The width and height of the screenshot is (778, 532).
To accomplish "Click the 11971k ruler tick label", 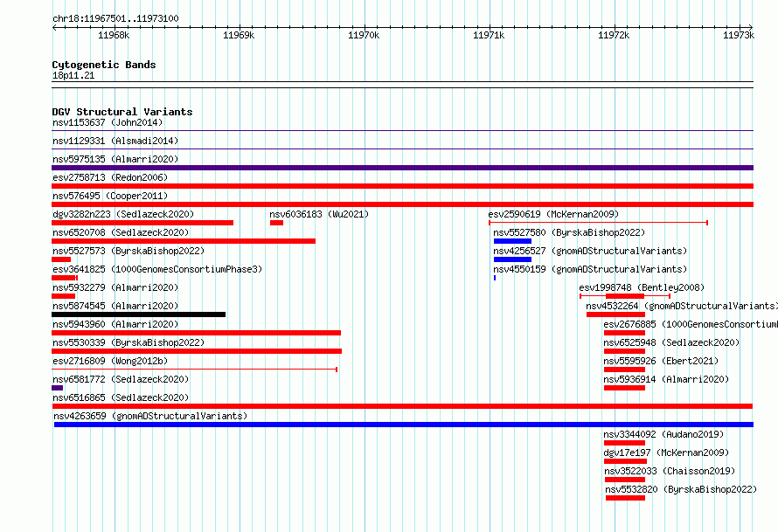I will tap(489, 35).
